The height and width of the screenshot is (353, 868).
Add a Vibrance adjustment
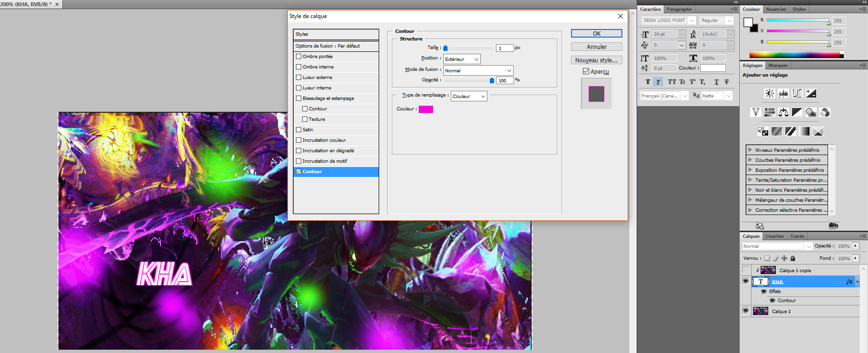point(756,112)
